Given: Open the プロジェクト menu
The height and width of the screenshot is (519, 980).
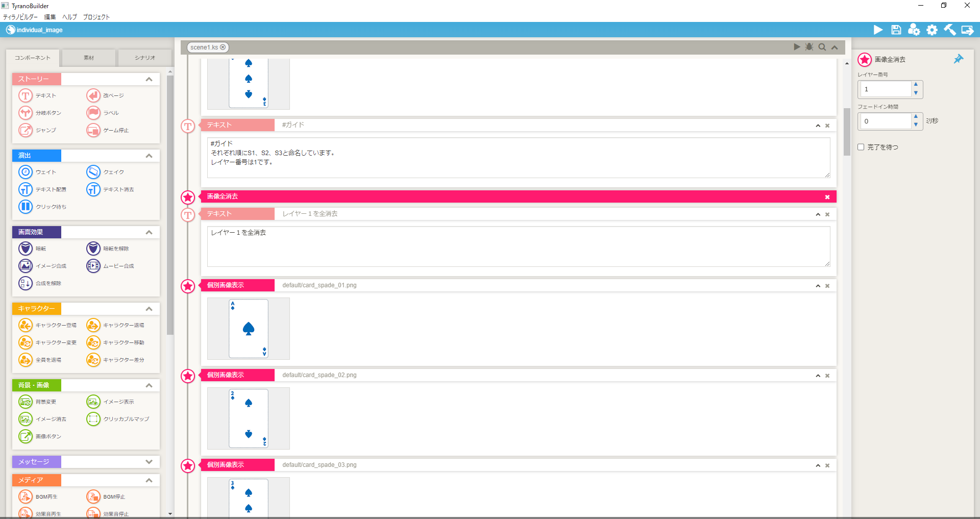Looking at the screenshot, I should coord(96,17).
